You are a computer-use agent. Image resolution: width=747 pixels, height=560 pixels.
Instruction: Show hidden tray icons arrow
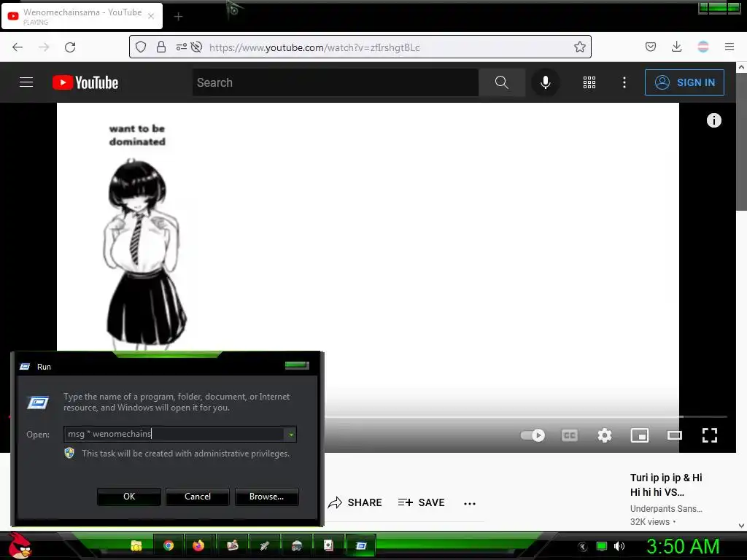pyautogui.click(x=583, y=547)
